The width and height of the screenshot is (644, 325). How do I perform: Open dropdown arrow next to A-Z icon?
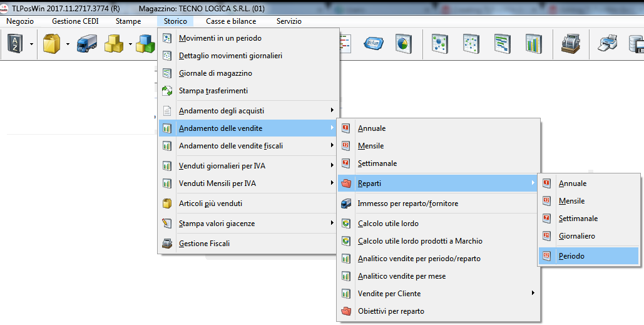tap(31, 44)
